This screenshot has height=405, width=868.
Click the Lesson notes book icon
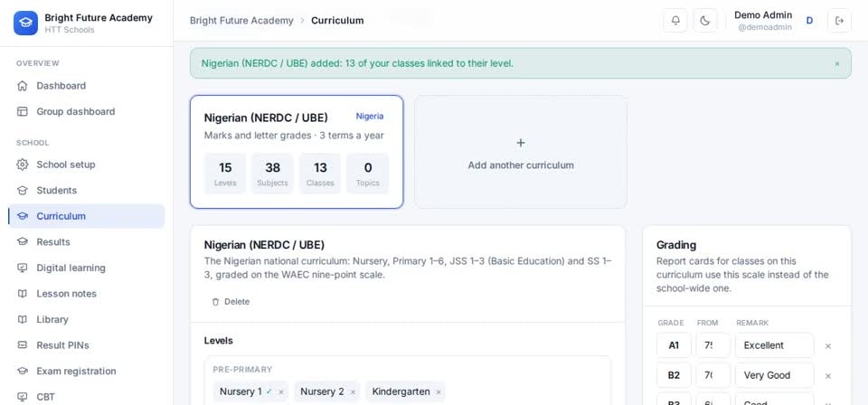(22, 294)
